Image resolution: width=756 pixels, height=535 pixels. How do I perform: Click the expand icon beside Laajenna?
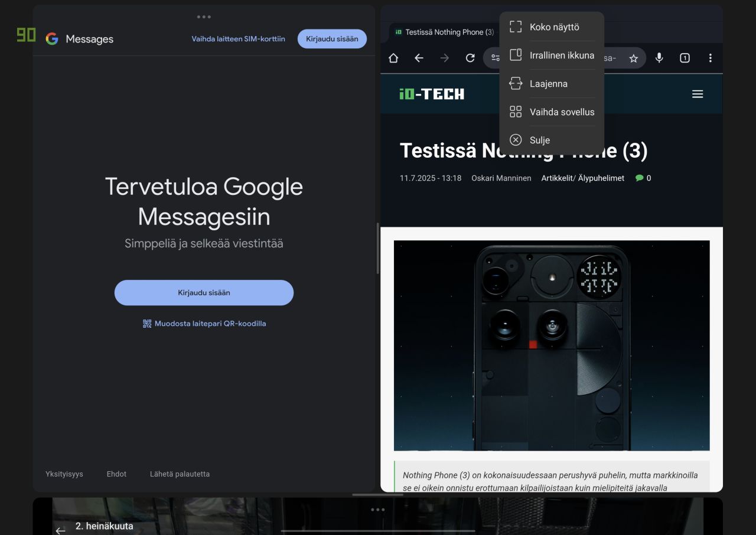pos(516,83)
